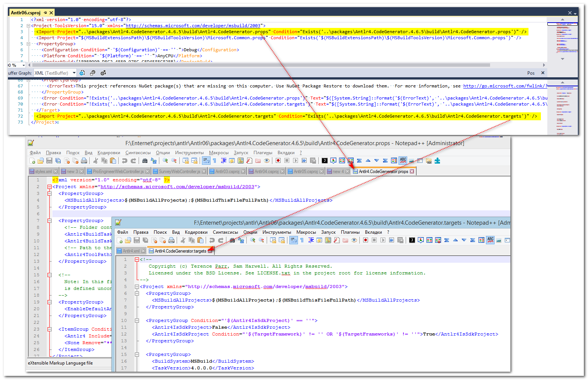This screenshot has height=380, width=588.
Task: Click horizontal scrollbar in Visual Studio top editor
Action: click(x=261, y=65)
